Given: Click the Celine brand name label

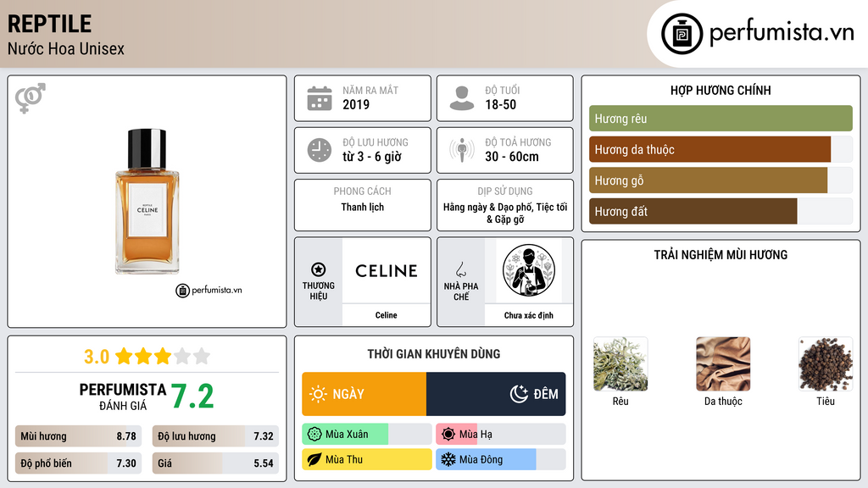Looking at the screenshot, I should coord(386,315).
